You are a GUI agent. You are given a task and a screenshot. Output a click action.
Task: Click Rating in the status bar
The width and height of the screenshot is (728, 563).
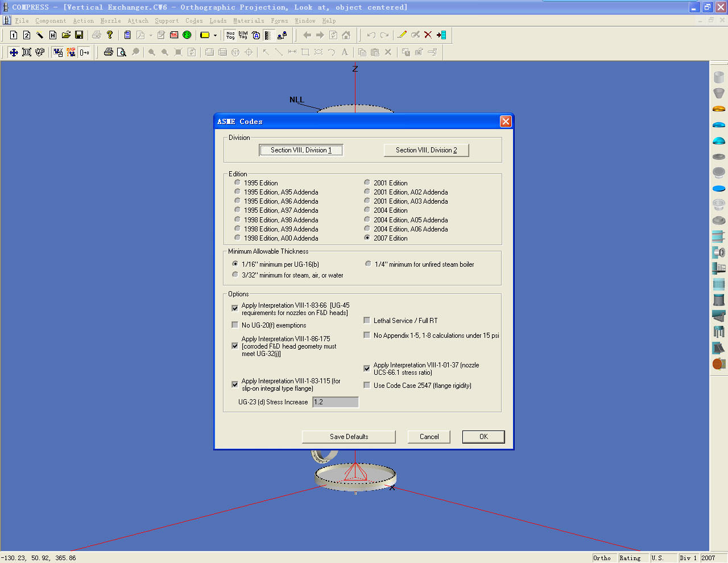(x=634, y=558)
